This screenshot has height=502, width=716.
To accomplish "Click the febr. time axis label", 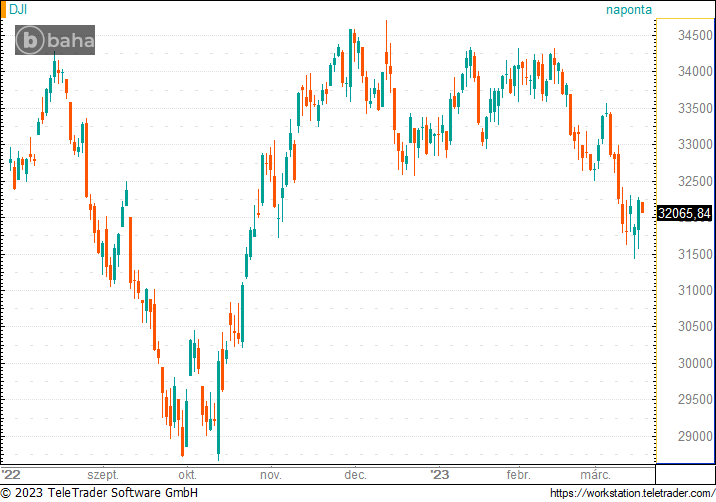I will (518, 475).
